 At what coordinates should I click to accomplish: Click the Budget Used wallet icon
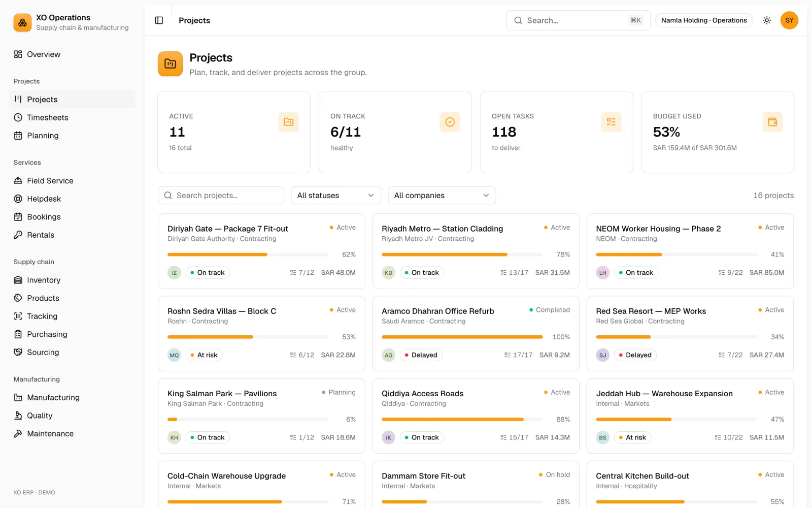coord(772,122)
